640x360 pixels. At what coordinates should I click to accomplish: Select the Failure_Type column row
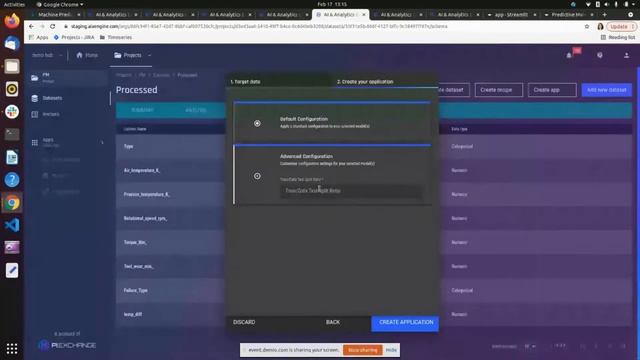tap(374, 290)
